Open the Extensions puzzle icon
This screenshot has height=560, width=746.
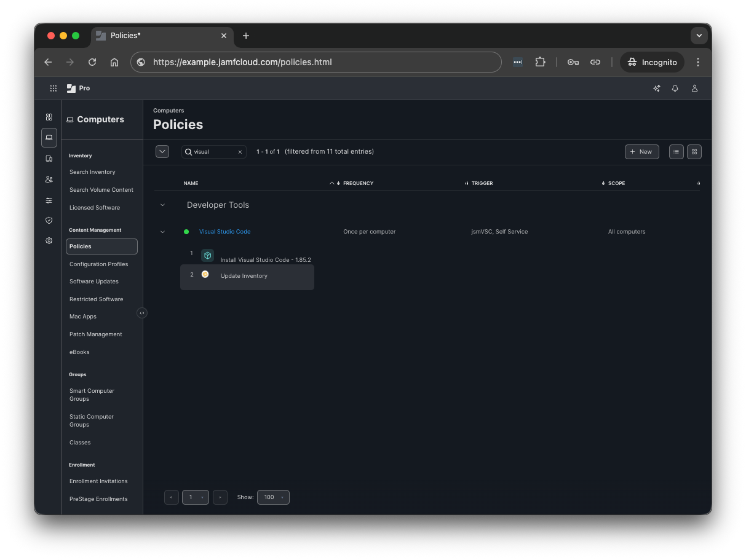(540, 62)
